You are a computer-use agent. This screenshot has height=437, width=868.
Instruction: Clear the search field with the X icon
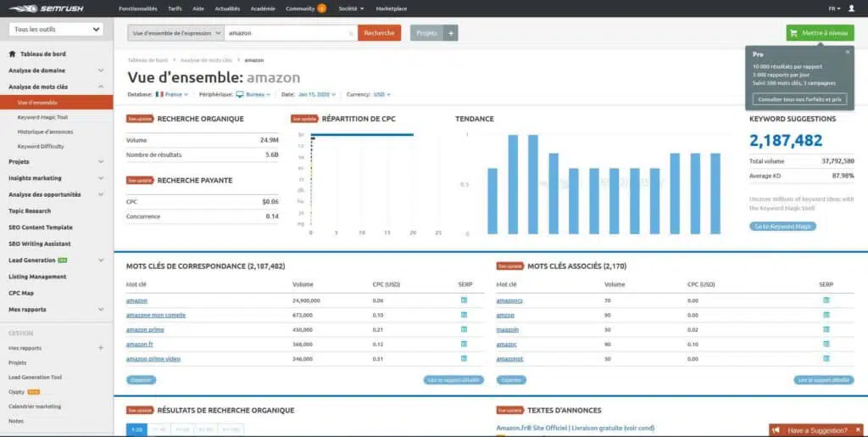point(351,33)
